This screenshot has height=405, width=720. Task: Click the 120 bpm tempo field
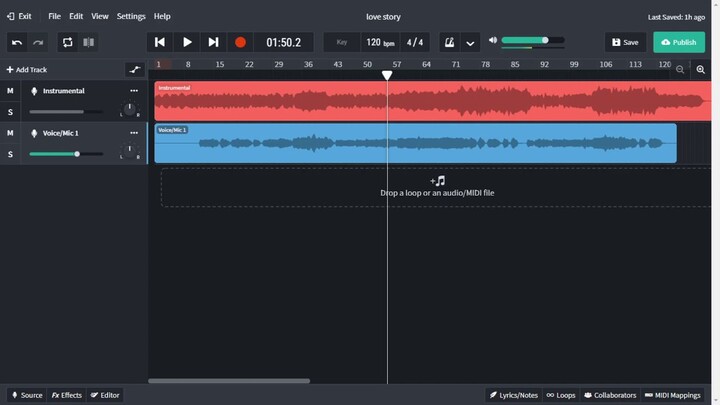[x=380, y=42]
